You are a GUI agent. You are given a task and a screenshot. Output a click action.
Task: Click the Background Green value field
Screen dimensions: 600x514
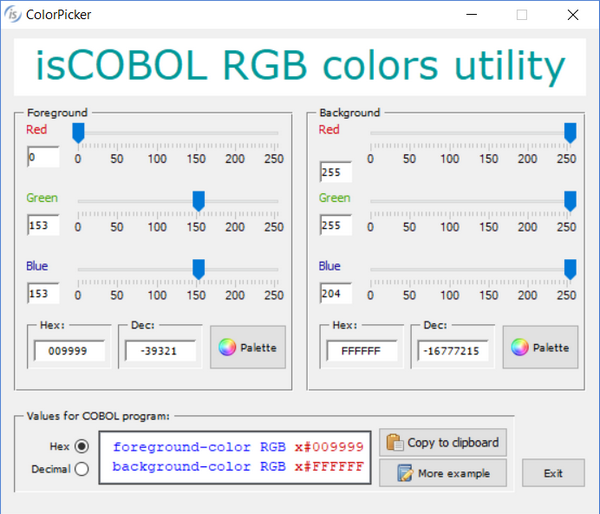coord(336,225)
